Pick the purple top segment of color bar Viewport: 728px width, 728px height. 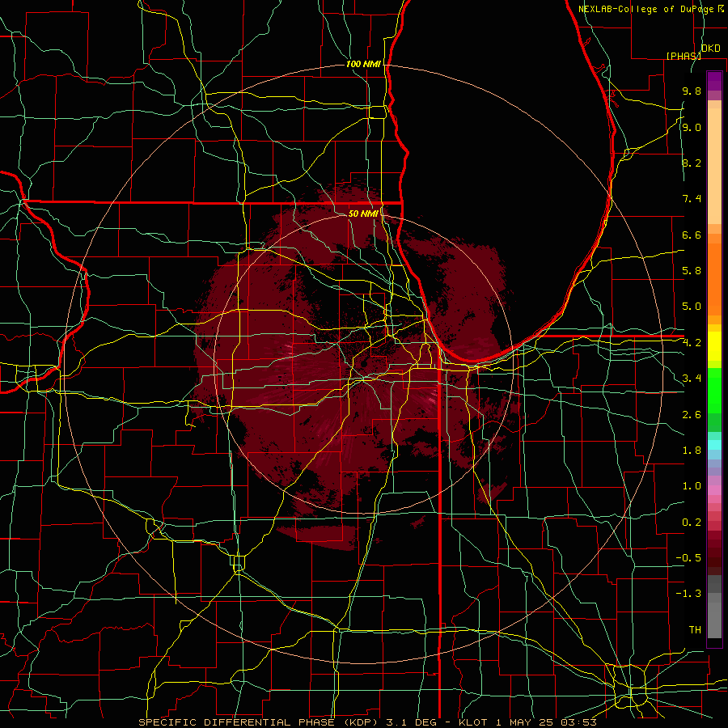pos(714,81)
